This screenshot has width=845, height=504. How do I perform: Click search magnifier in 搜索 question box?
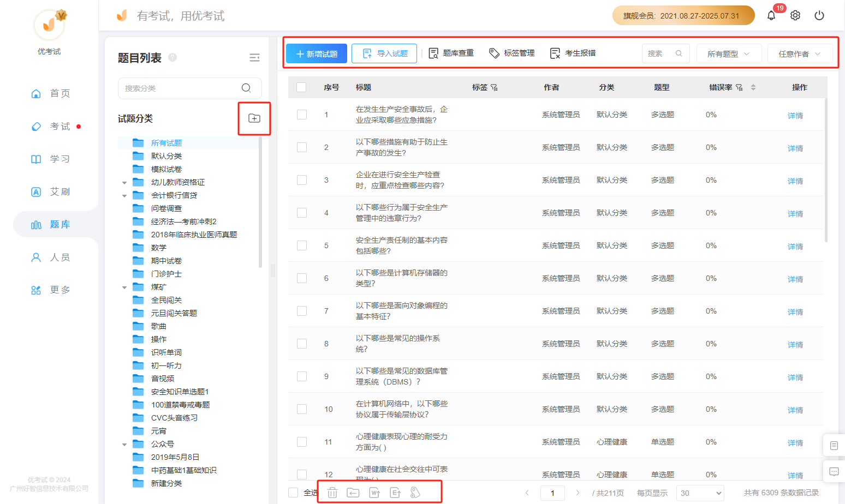click(x=679, y=53)
